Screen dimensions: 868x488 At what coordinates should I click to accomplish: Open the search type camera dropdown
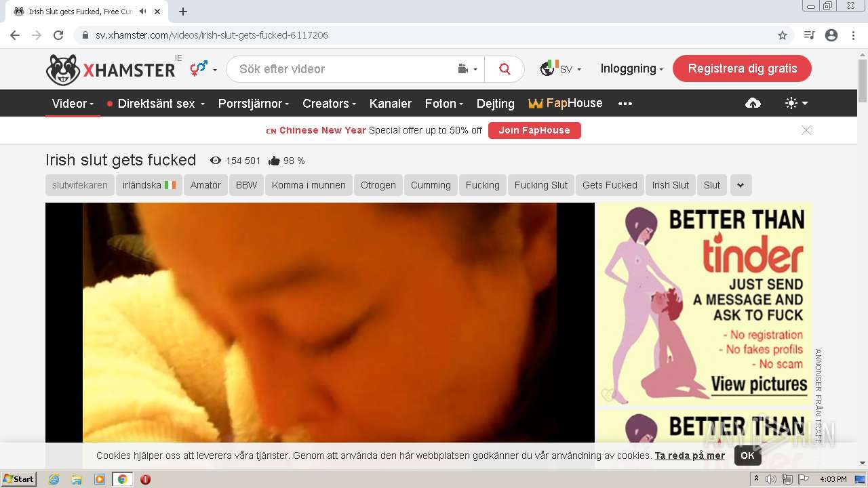click(468, 69)
